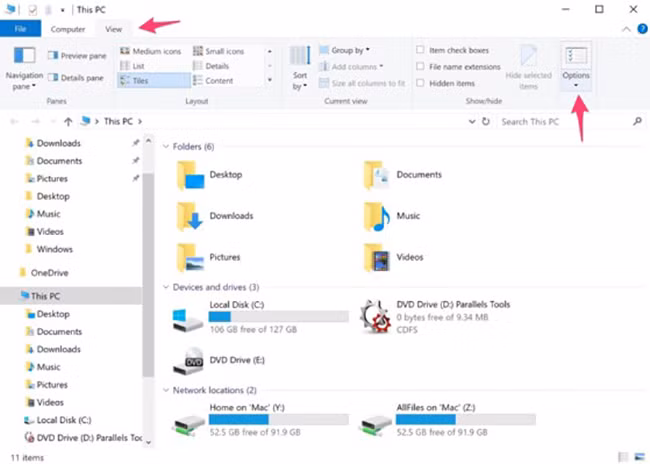The image size is (650, 464).
Task: Select Home on 'Mac' (Y:) drive
Action: [260, 420]
